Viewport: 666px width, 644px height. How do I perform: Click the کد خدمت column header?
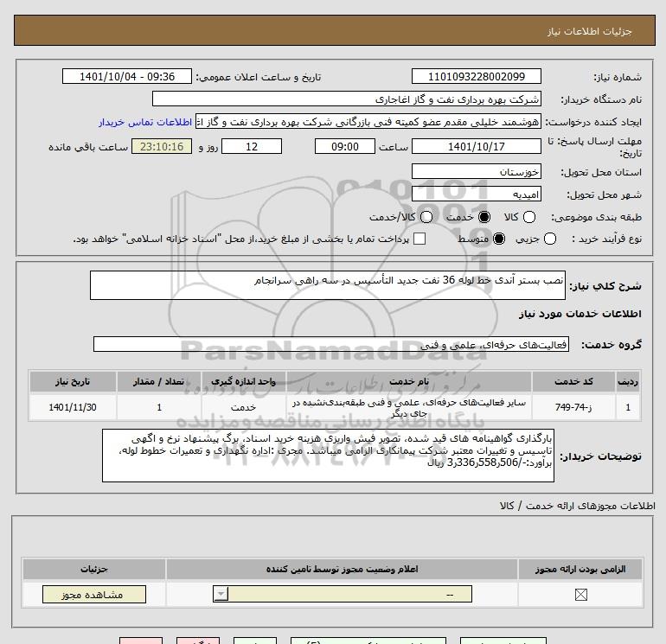point(573,381)
